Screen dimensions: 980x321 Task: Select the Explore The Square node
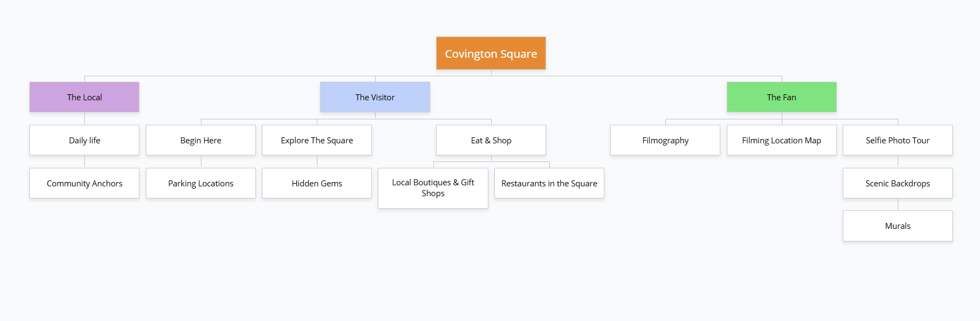[317, 140]
